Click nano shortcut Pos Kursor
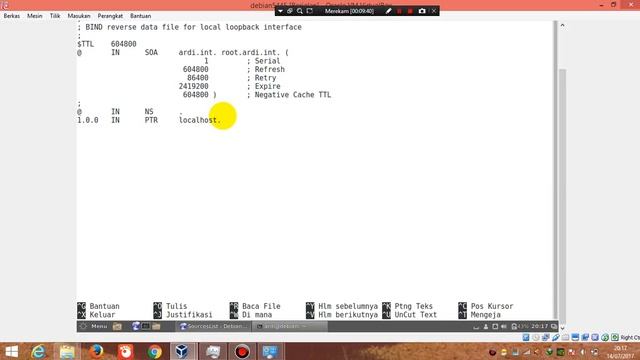This screenshot has width=640, height=360. 486,306
